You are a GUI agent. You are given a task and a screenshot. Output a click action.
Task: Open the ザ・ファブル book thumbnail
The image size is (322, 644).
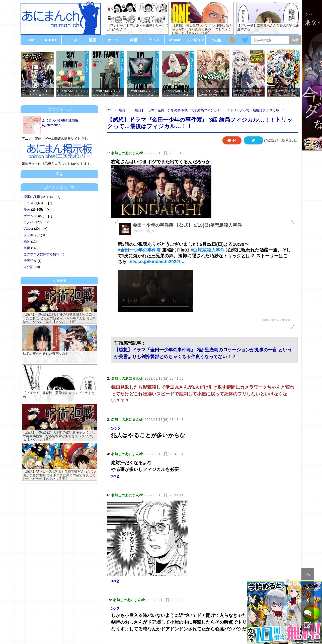(38, 74)
